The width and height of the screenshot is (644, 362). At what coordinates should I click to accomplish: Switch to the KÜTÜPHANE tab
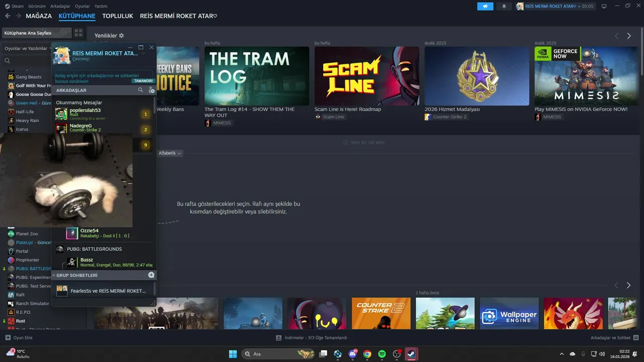[77, 16]
